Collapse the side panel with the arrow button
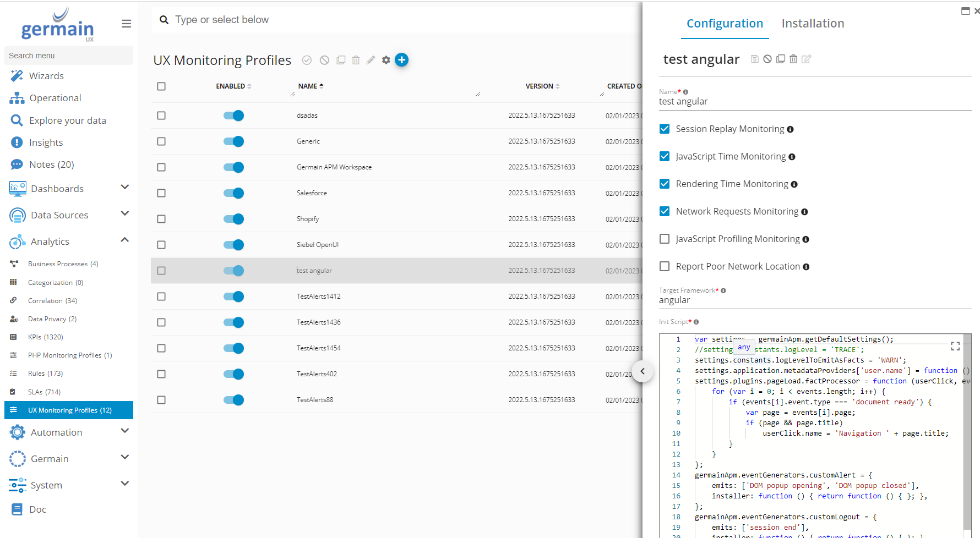 (x=643, y=371)
